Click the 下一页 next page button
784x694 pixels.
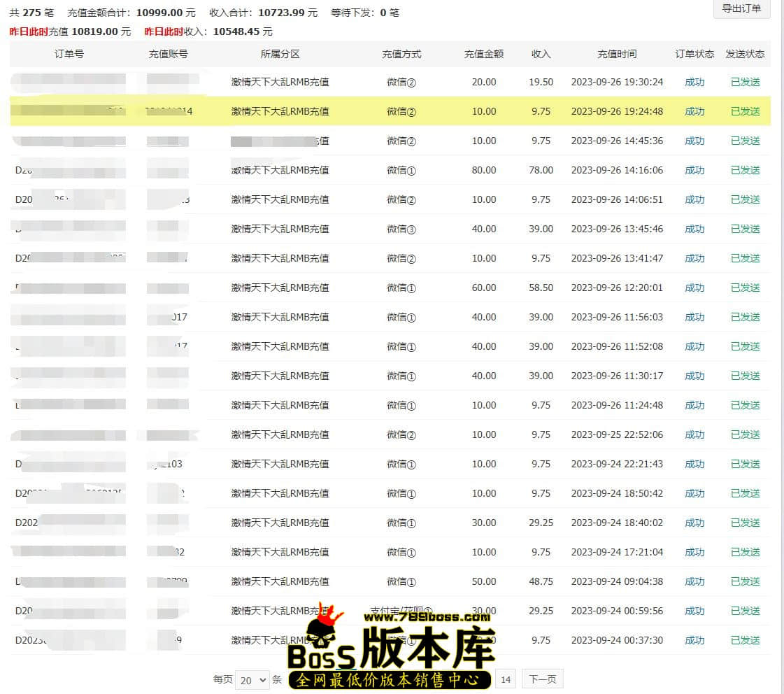(x=542, y=679)
